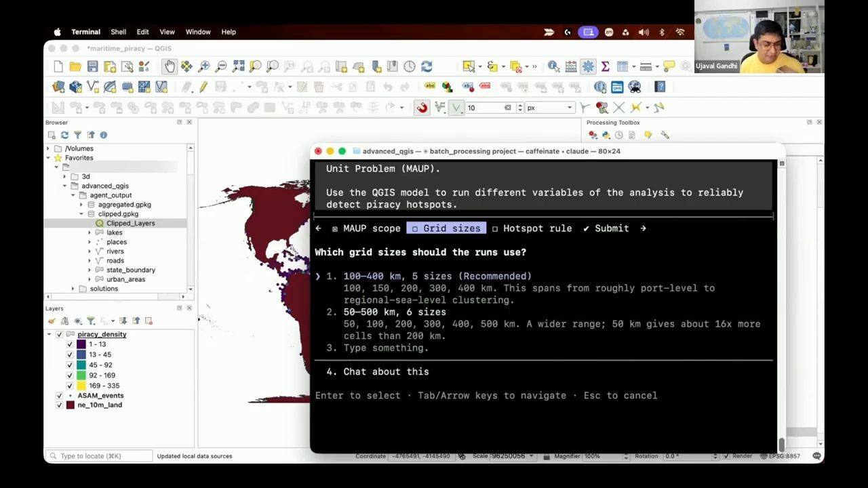Screen dimensions: 868x488
Task: Toggle snapping with the red magnet icon
Action: click(x=422, y=108)
